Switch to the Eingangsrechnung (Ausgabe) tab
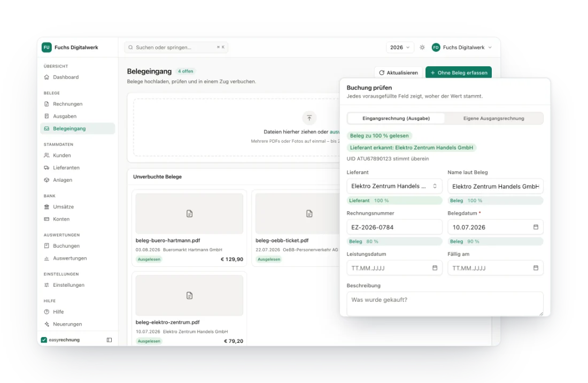 tap(396, 118)
